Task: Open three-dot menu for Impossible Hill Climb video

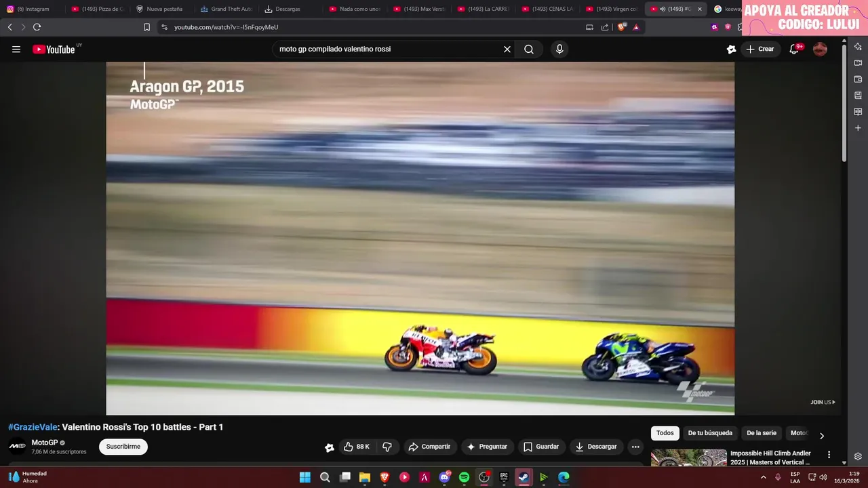Action: (x=829, y=455)
